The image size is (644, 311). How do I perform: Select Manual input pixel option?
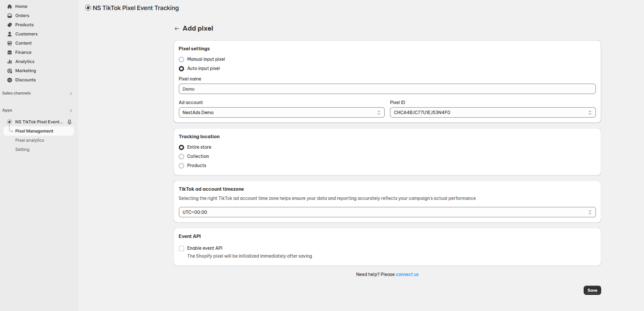[x=181, y=59]
